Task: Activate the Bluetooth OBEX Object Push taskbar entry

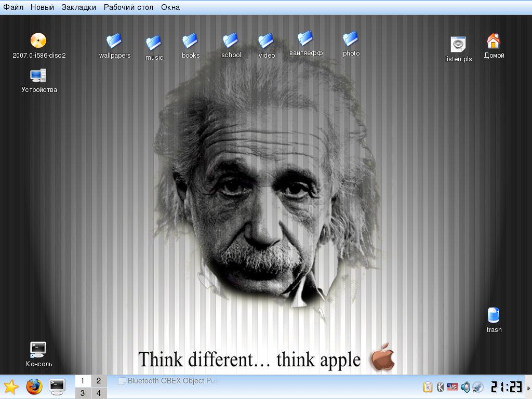Action: pos(169,381)
